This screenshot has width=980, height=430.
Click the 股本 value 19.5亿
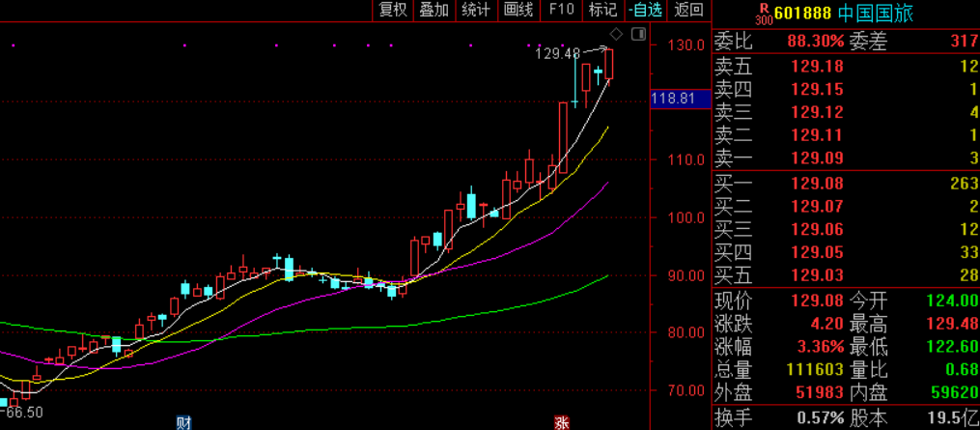(x=952, y=417)
